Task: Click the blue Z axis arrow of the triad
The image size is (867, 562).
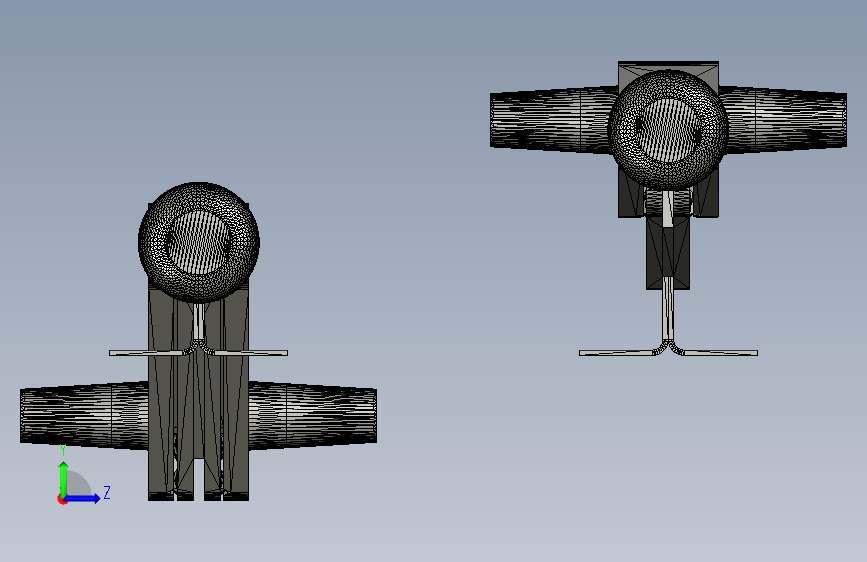Action: (x=83, y=498)
